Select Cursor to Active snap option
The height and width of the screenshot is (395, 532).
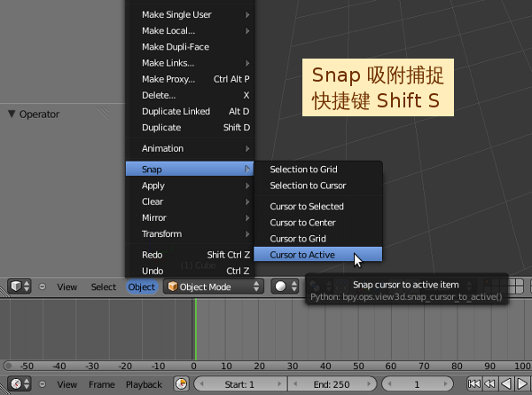click(x=318, y=255)
